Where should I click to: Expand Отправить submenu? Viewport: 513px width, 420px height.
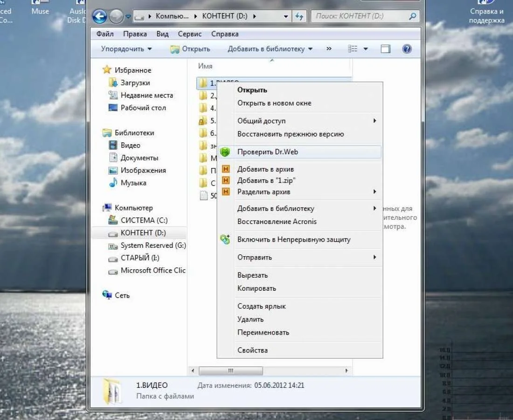click(x=300, y=257)
